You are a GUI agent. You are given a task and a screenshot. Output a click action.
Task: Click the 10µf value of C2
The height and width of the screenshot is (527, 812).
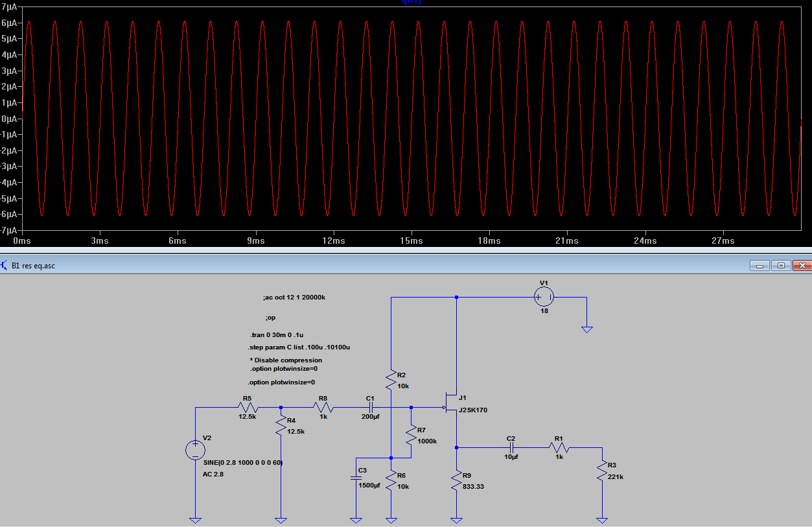pos(511,456)
